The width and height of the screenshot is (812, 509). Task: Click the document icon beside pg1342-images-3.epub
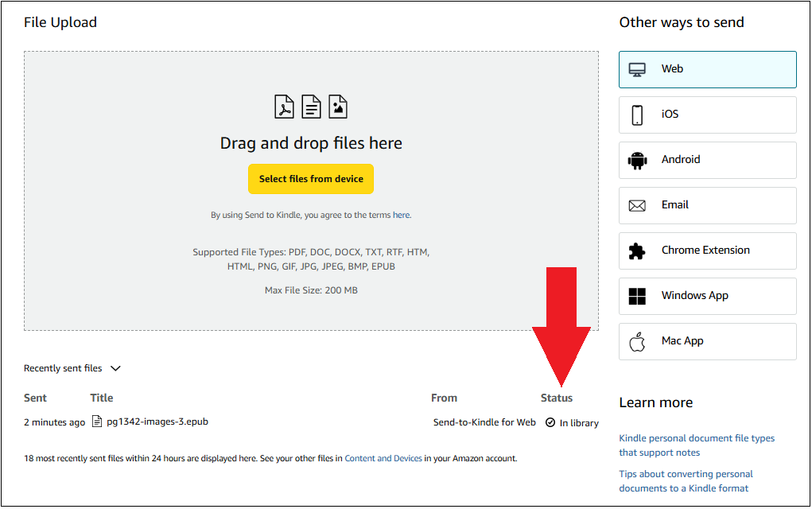[x=97, y=422]
